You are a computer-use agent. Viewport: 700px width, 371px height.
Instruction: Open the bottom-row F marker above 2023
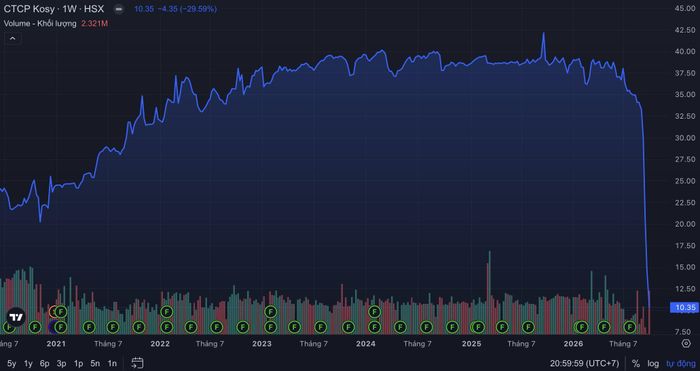coord(271,327)
